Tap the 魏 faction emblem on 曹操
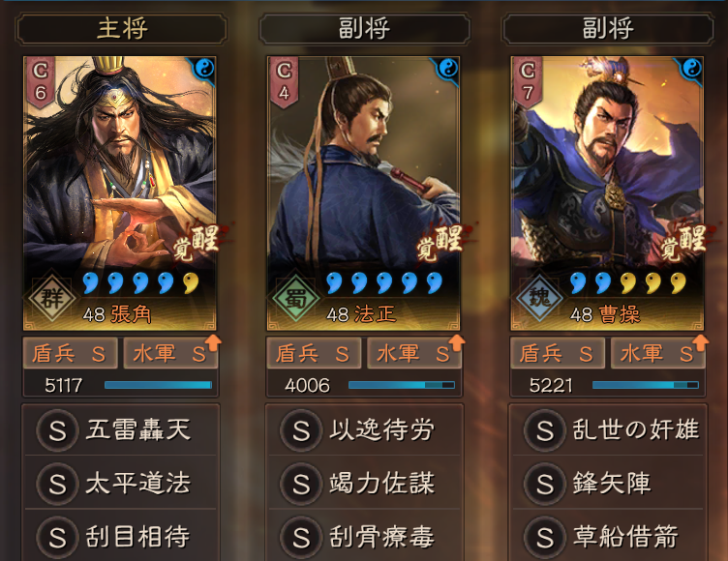Image resolution: width=728 pixels, height=561 pixels. coord(539,297)
